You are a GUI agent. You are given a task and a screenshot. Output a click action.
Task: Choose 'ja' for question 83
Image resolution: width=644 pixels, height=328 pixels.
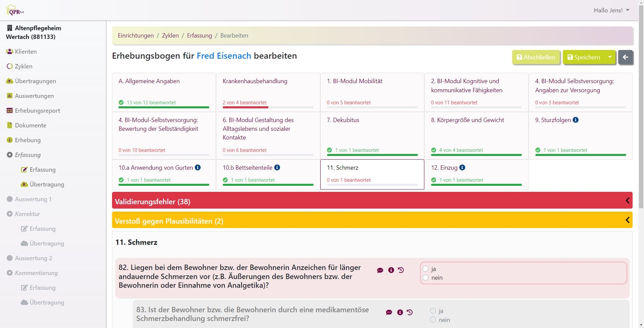point(433,311)
